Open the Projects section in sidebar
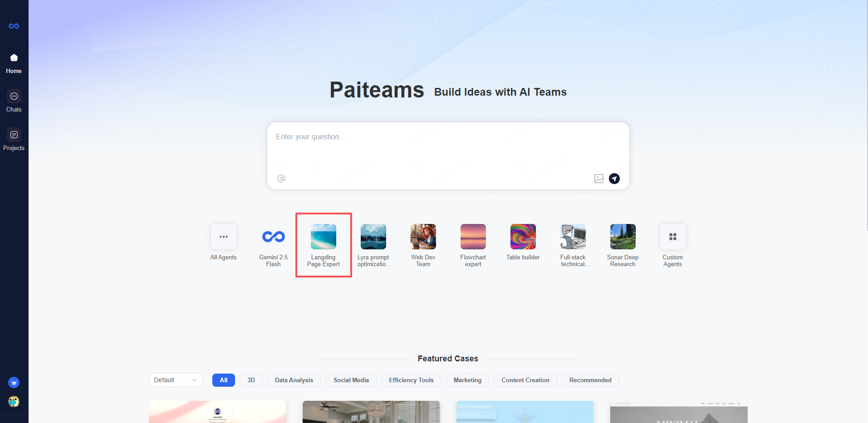 click(14, 140)
